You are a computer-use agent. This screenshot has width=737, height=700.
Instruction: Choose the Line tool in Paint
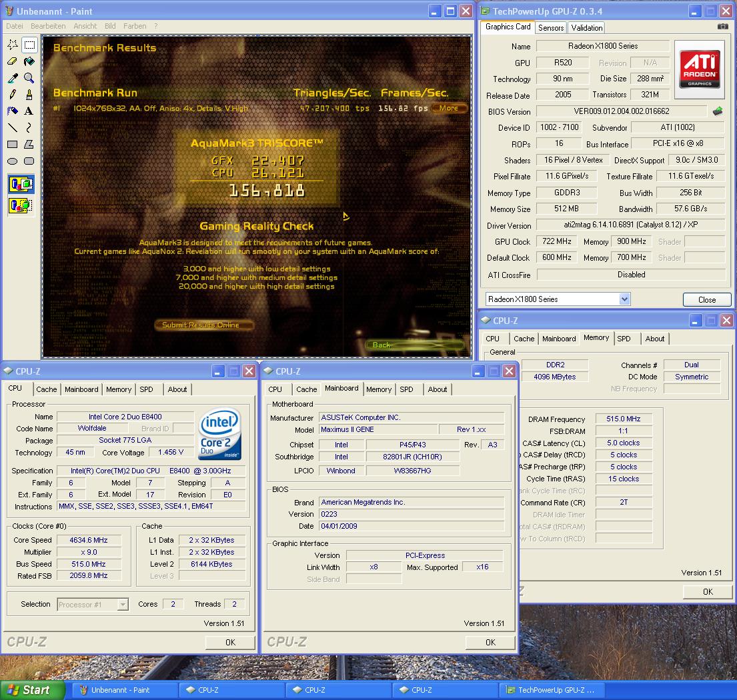click(13, 127)
